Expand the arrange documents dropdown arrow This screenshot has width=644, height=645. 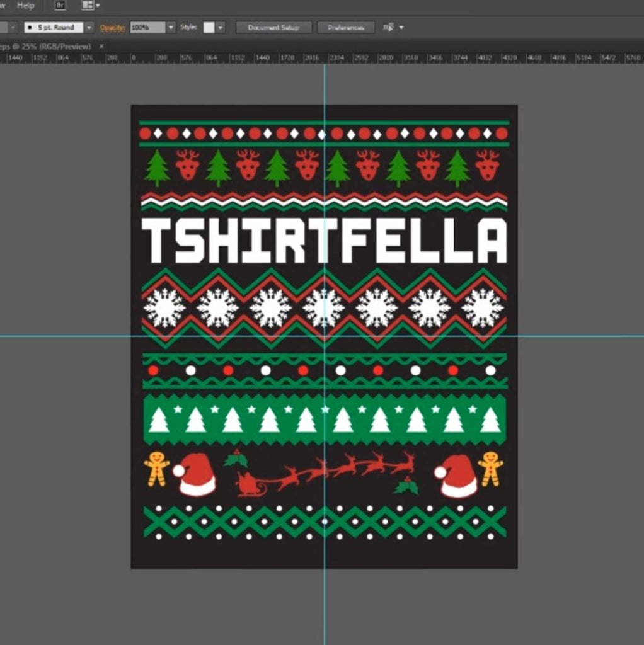pyautogui.click(x=98, y=6)
